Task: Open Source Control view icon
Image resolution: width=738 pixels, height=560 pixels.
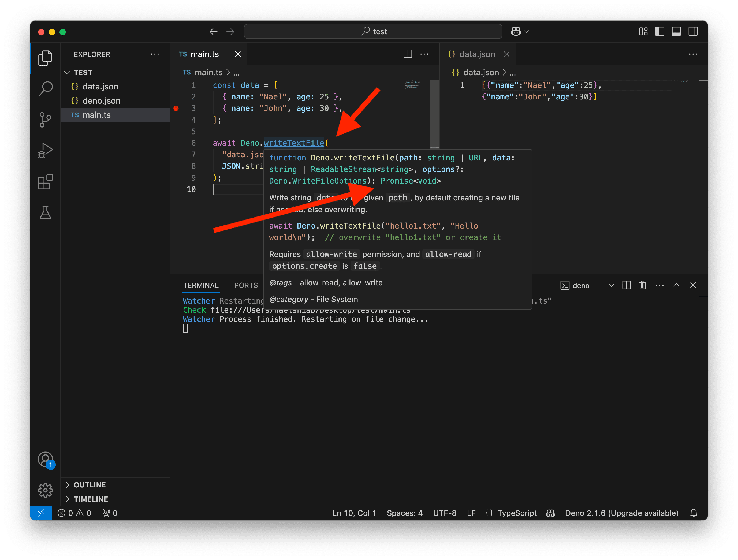Action: 45,120
